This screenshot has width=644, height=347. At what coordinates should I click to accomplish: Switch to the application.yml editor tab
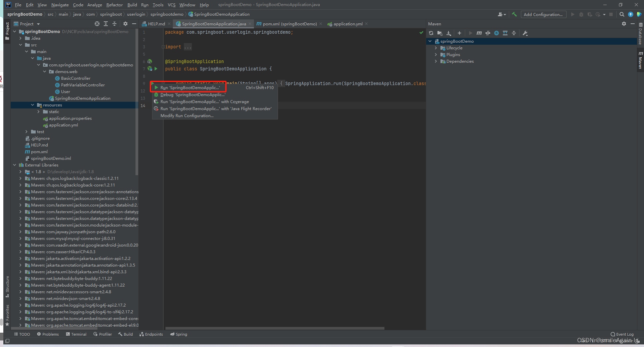tap(348, 24)
